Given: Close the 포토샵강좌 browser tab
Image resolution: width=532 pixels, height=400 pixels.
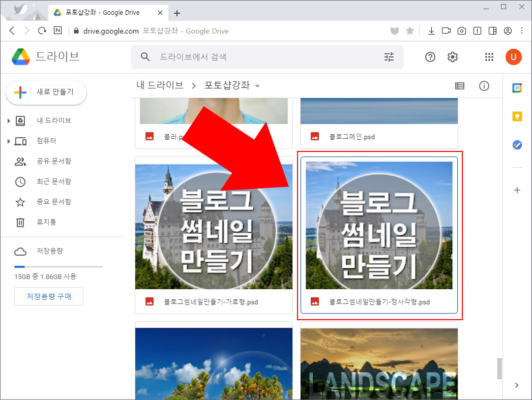Looking at the screenshot, I should (160, 13).
